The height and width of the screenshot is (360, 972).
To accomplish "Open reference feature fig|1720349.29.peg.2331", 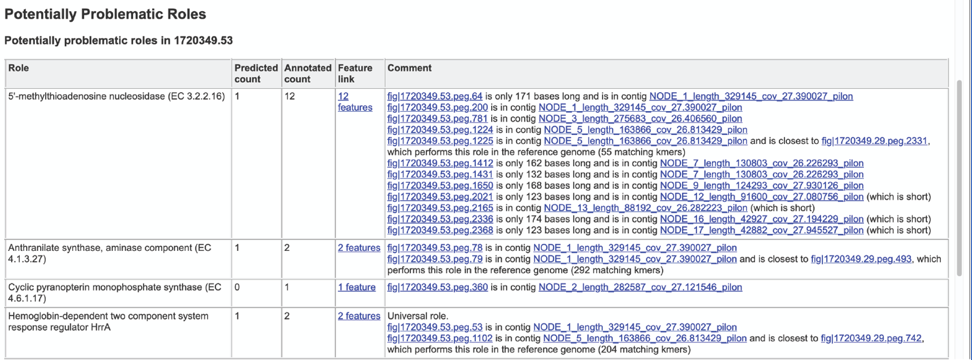I will coord(874,141).
